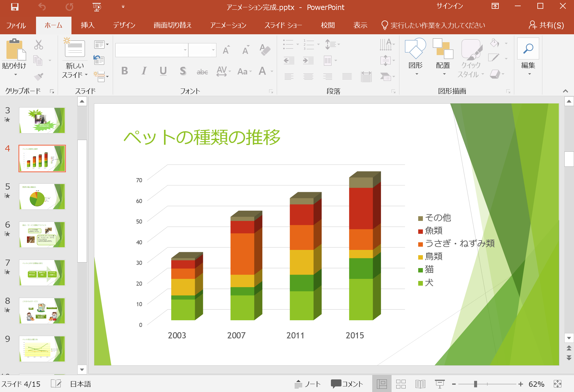Toggle underline formatting

(x=163, y=71)
